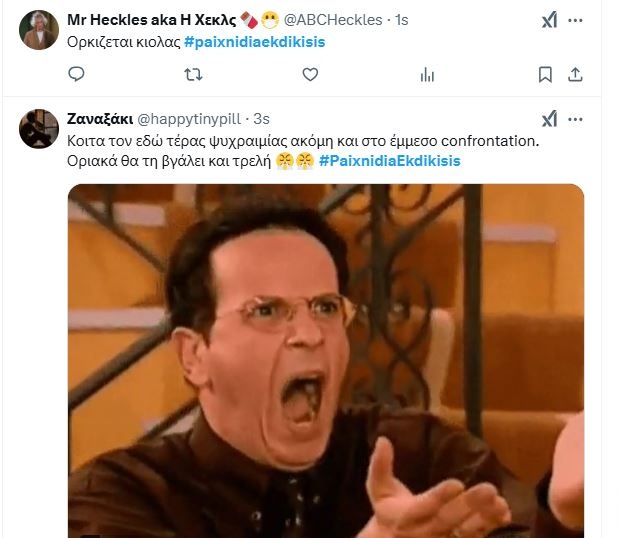This screenshot has height=538, width=620.
Task: Open the @ABCHeckles handle
Action: [333, 20]
